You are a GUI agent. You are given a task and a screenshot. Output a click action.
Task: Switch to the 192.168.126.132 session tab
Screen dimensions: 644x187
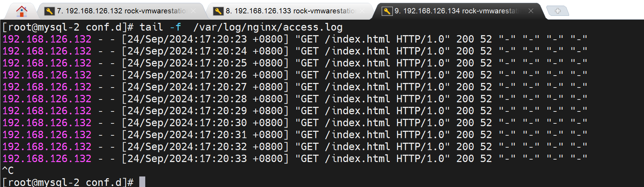121,11
